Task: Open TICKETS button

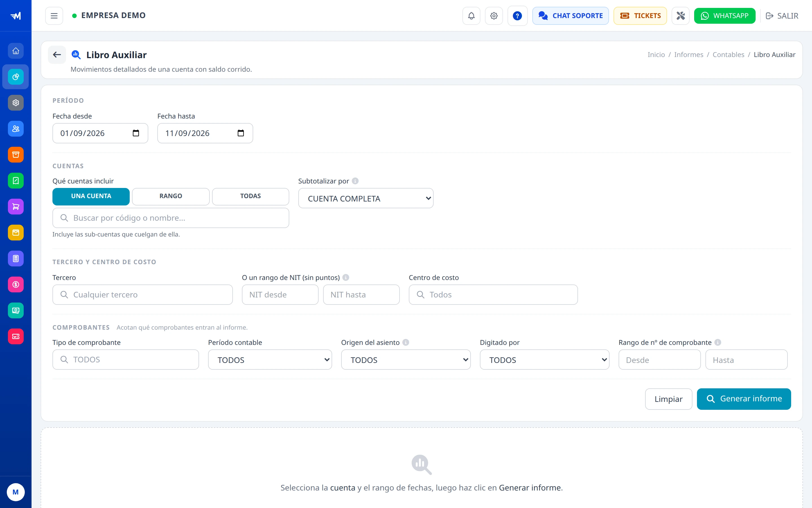Action: [x=640, y=16]
